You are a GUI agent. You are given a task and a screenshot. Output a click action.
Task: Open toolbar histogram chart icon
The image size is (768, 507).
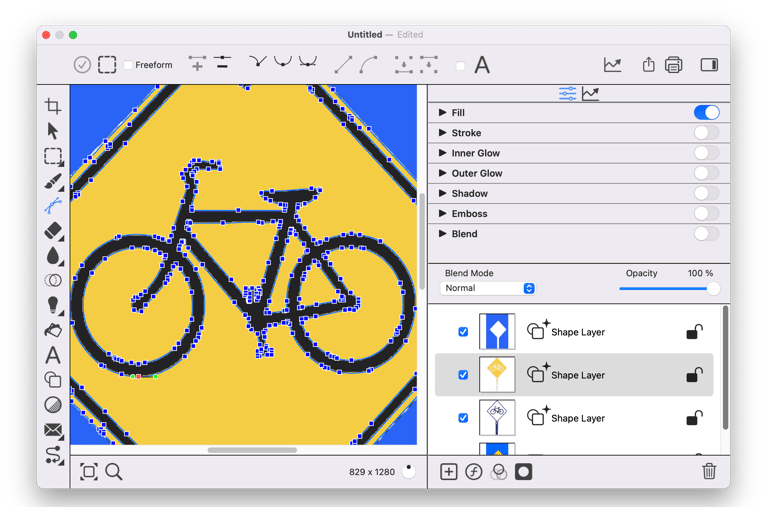(612, 65)
